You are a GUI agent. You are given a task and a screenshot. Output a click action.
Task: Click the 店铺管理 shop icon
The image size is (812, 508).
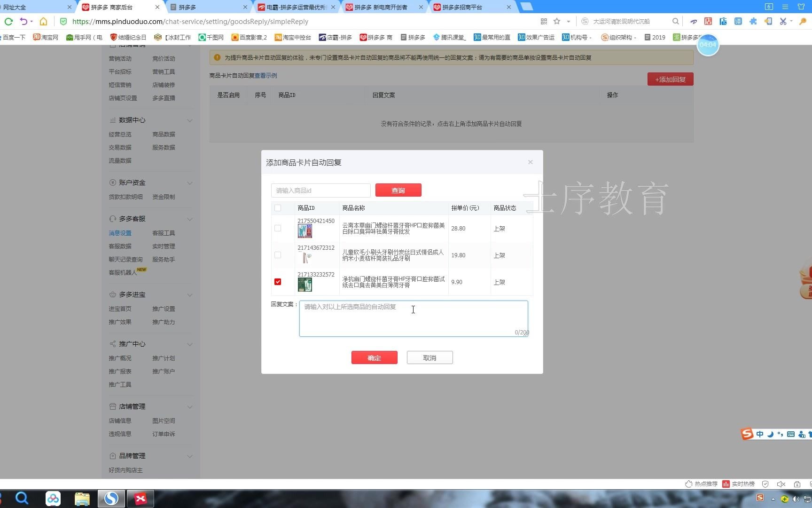(112, 406)
